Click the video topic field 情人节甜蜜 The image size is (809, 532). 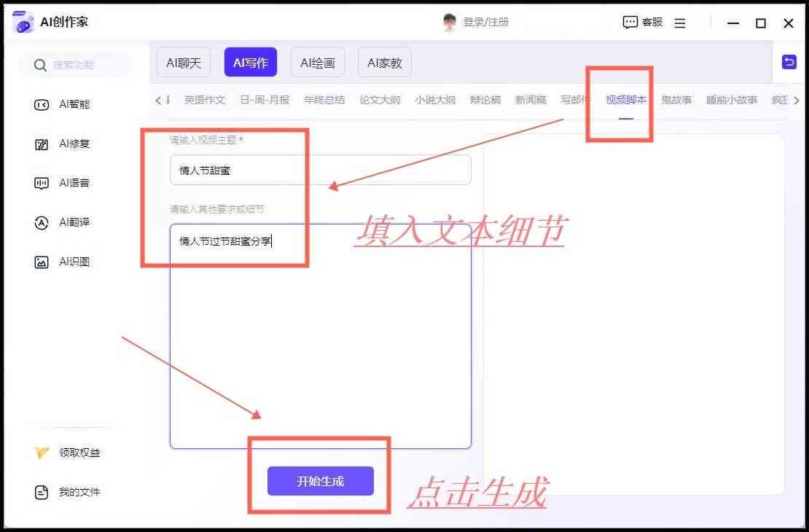coord(321,170)
